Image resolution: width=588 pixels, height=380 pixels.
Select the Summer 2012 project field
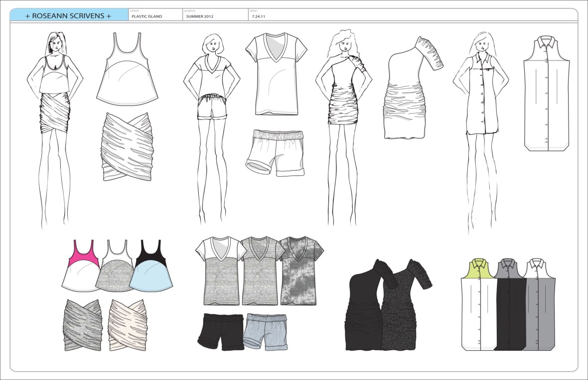[214, 15]
